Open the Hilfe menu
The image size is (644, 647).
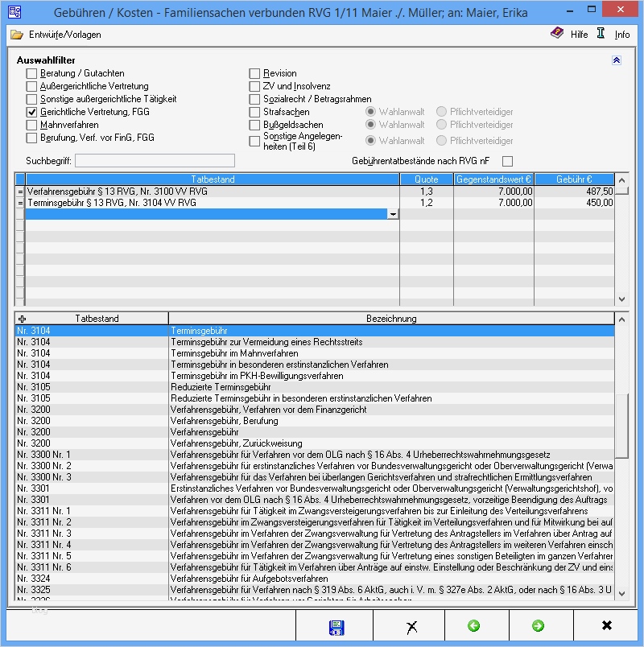coord(579,35)
